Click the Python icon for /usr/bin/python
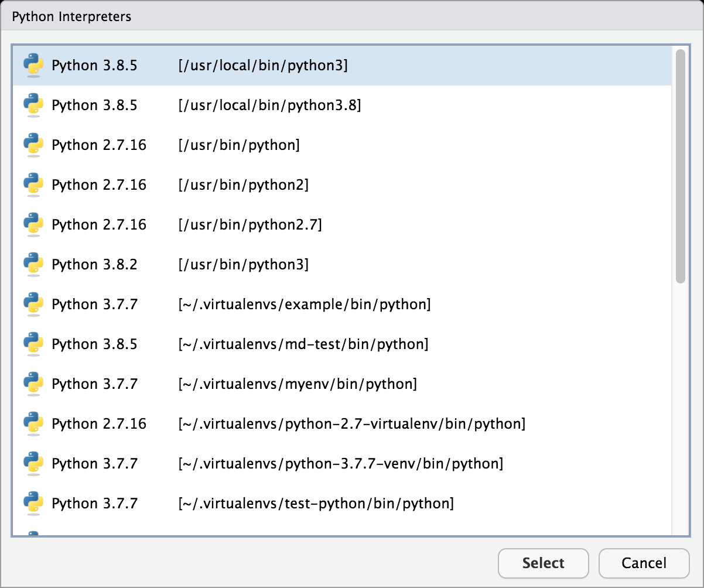 click(x=33, y=145)
